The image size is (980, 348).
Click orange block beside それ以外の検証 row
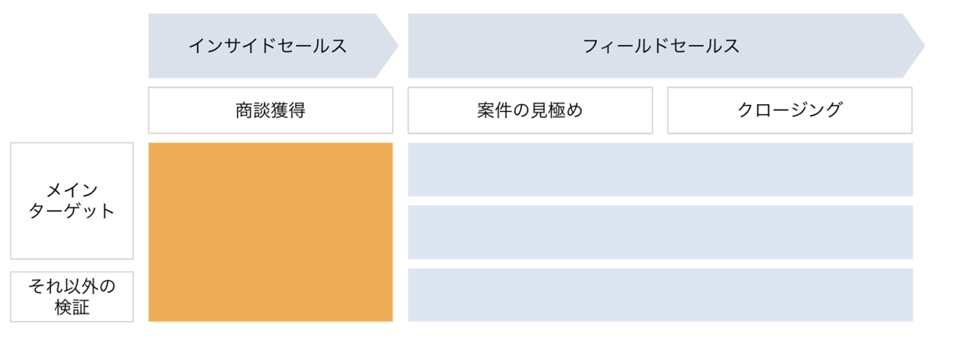click(x=270, y=297)
